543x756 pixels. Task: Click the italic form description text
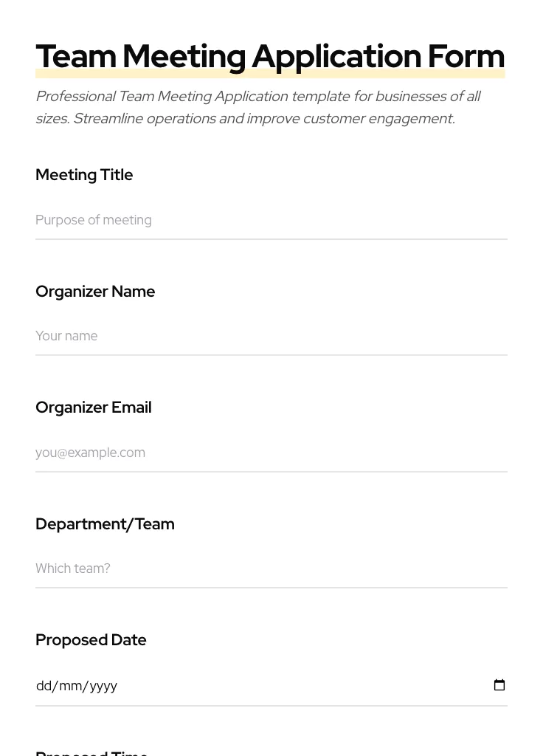258,107
